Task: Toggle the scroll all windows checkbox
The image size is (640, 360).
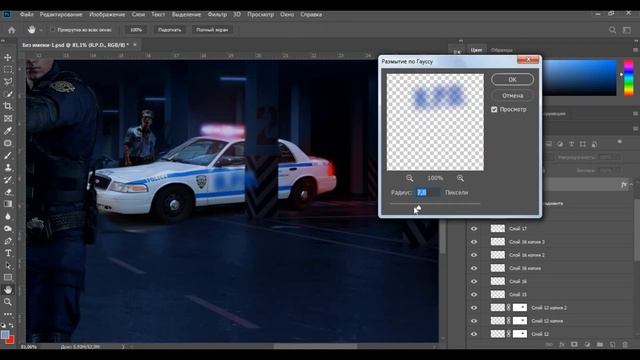Action: [53, 30]
